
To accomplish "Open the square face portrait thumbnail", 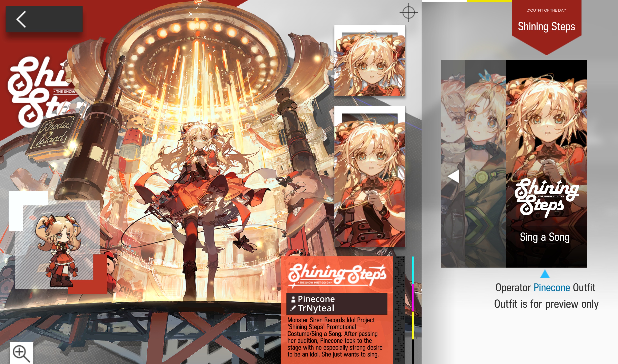I will click(x=370, y=61).
